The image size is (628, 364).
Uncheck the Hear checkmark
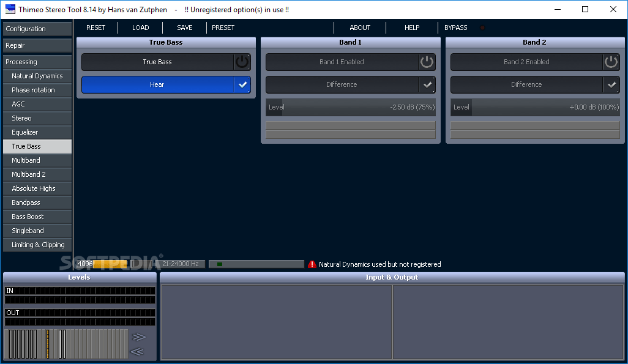pyautogui.click(x=242, y=85)
